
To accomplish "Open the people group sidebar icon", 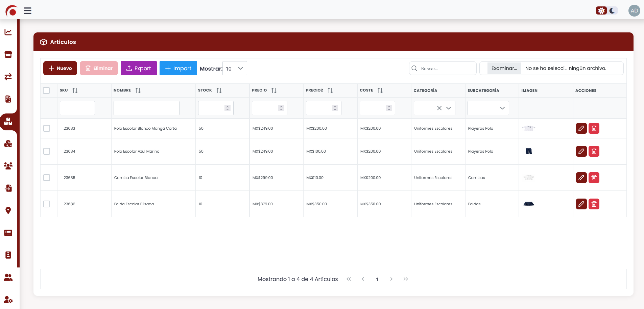I will tap(8, 166).
